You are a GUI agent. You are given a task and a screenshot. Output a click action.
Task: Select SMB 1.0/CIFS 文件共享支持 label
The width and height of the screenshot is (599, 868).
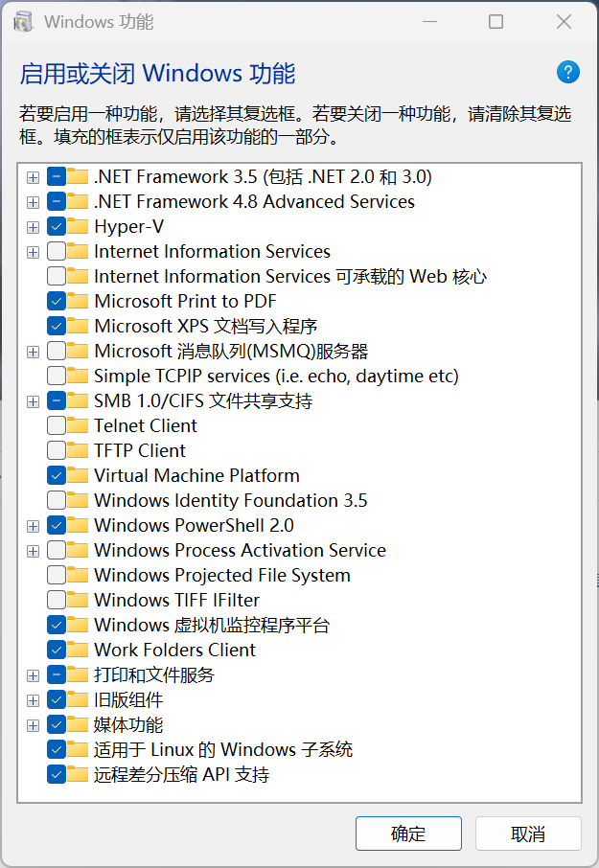(x=203, y=400)
